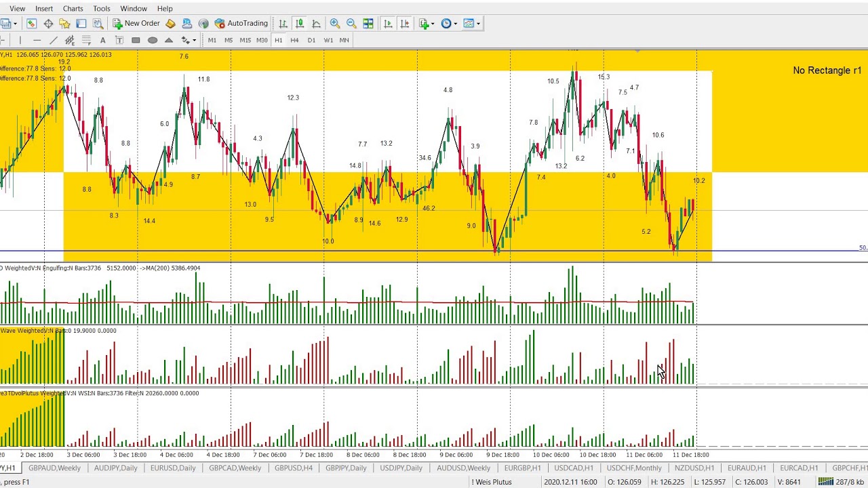Screen dimensions: 868x488
Task: Select the Fibonacci retracement tool
Action: (x=86, y=40)
